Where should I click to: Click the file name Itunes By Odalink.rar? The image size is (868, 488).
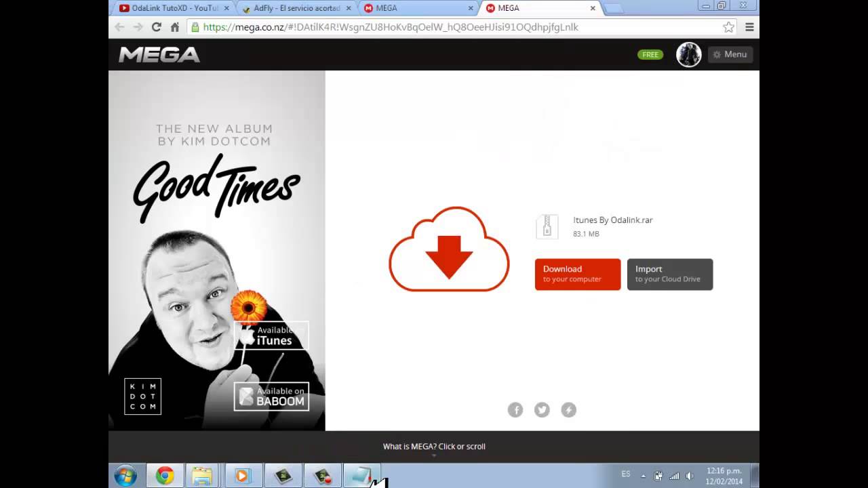(613, 220)
